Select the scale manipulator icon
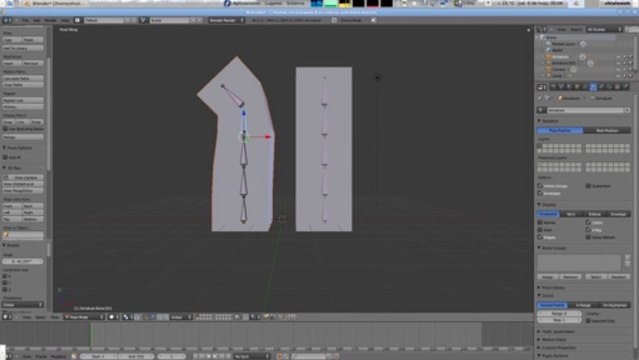The image size is (639, 360). [165, 317]
